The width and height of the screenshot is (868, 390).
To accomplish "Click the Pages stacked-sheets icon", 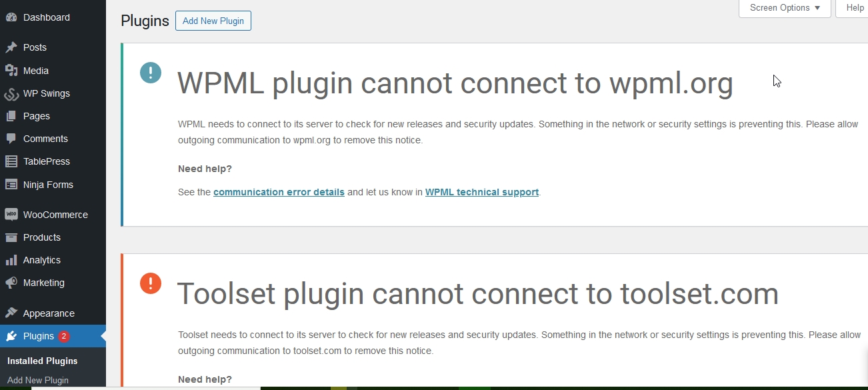I will tap(11, 116).
